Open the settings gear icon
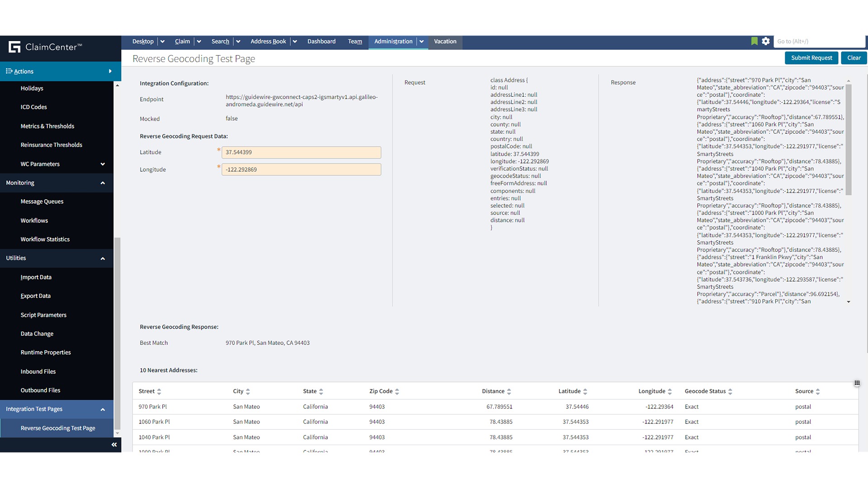The image size is (868, 488). [765, 41]
